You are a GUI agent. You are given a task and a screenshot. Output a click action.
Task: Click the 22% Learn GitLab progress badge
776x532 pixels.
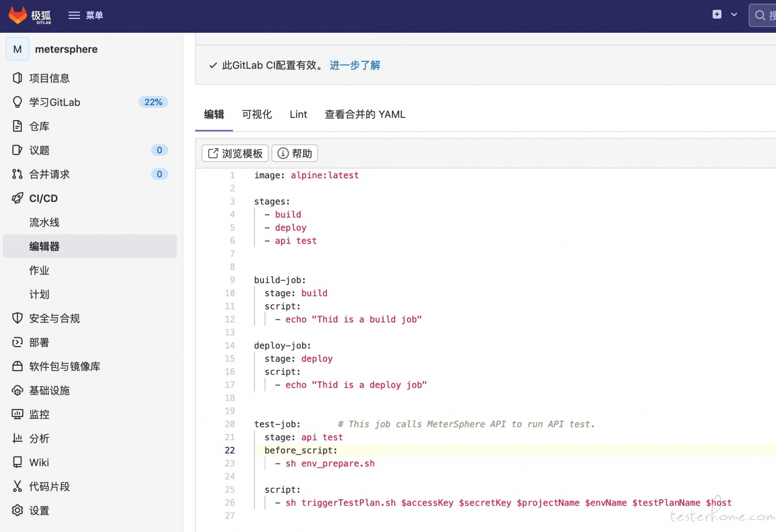[153, 102]
